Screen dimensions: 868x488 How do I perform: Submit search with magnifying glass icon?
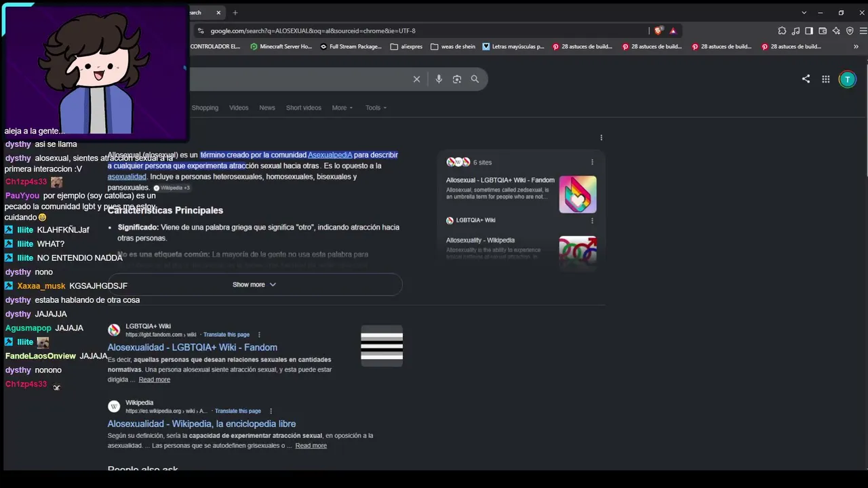point(475,79)
